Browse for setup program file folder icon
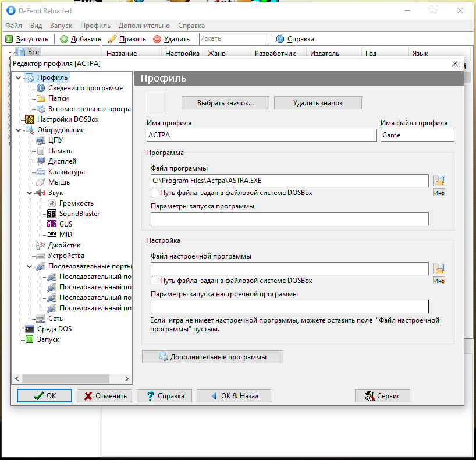476x460 pixels. [x=439, y=268]
